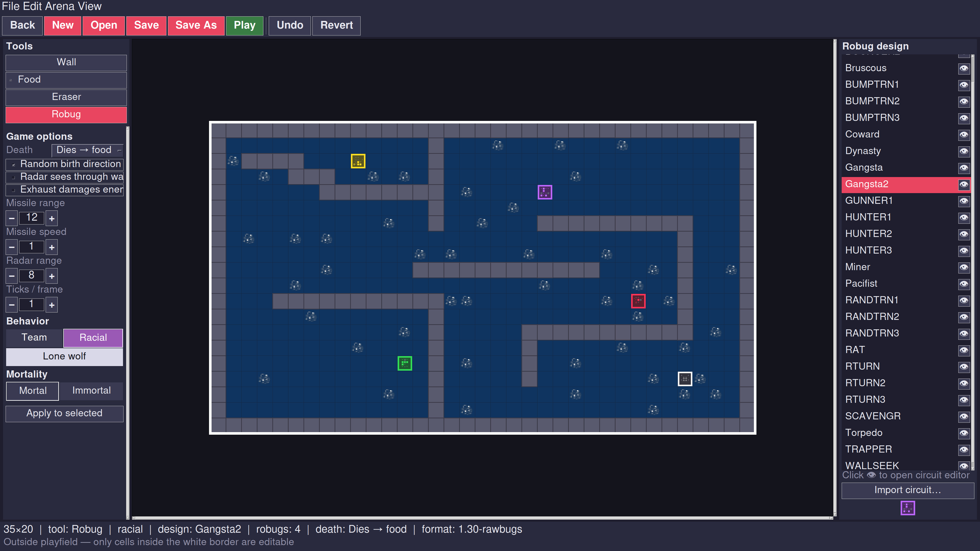Toggle Exhaust damages energy checkbox

pos(65,190)
